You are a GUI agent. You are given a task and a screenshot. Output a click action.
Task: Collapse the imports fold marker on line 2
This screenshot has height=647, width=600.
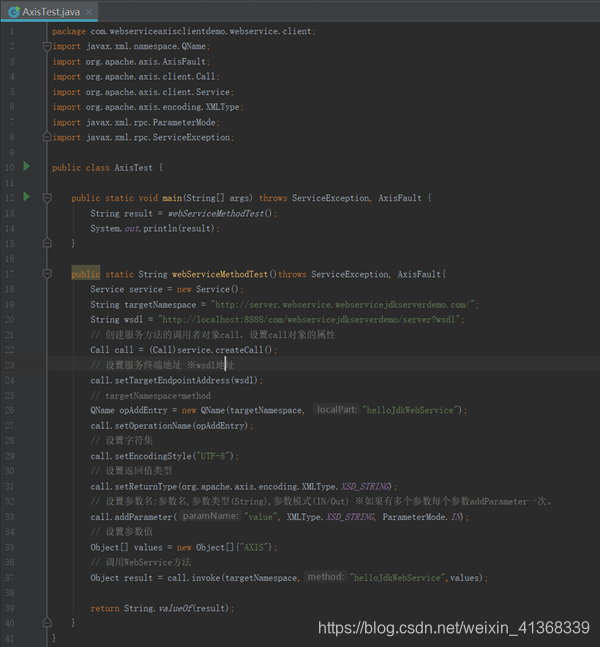[x=47, y=46]
